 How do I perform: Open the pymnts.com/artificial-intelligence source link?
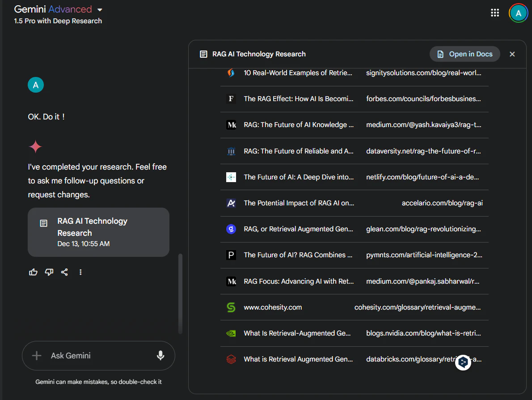tap(424, 255)
